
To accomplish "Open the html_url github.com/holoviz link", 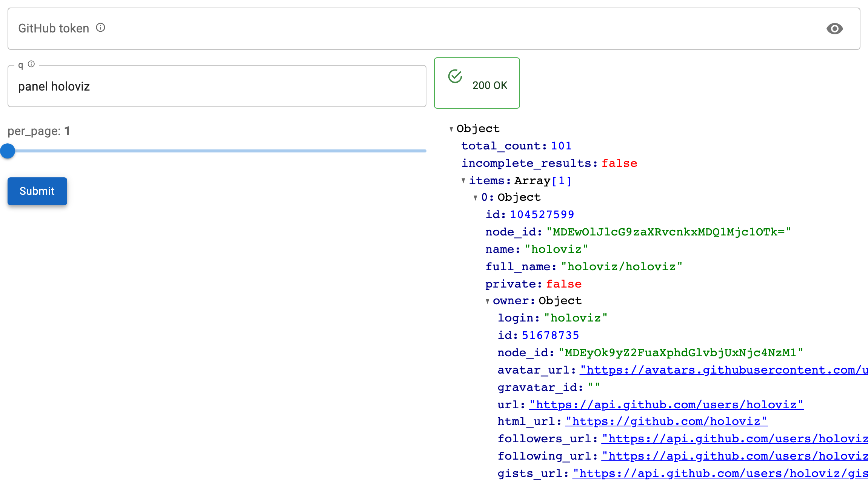I will (666, 421).
